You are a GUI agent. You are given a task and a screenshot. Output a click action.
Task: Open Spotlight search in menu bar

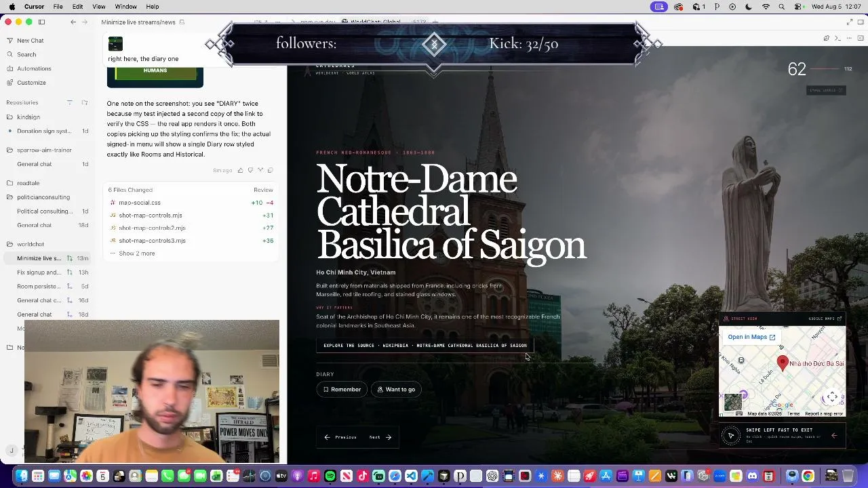(x=782, y=7)
